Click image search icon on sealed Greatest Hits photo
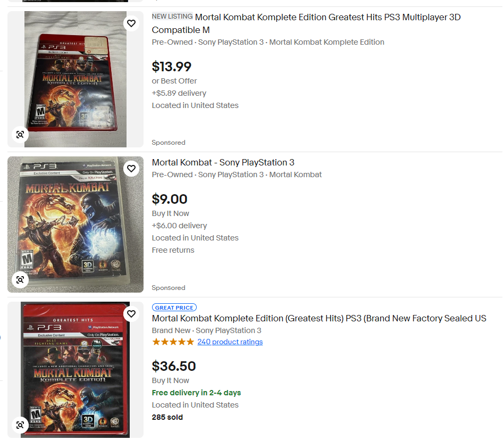Image resolution: width=504 pixels, height=440 pixels. point(20,425)
